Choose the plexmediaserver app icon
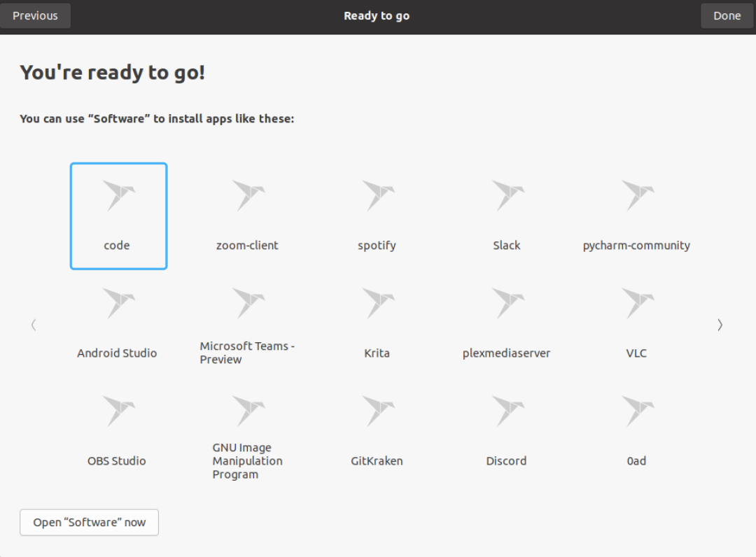This screenshot has width=756, height=557. tap(507, 304)
